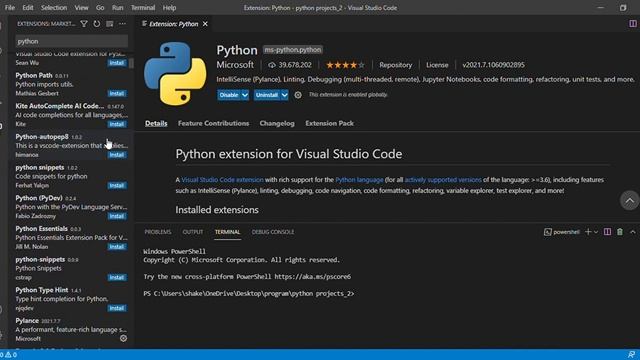Open the Edit menu

[28, 8]
